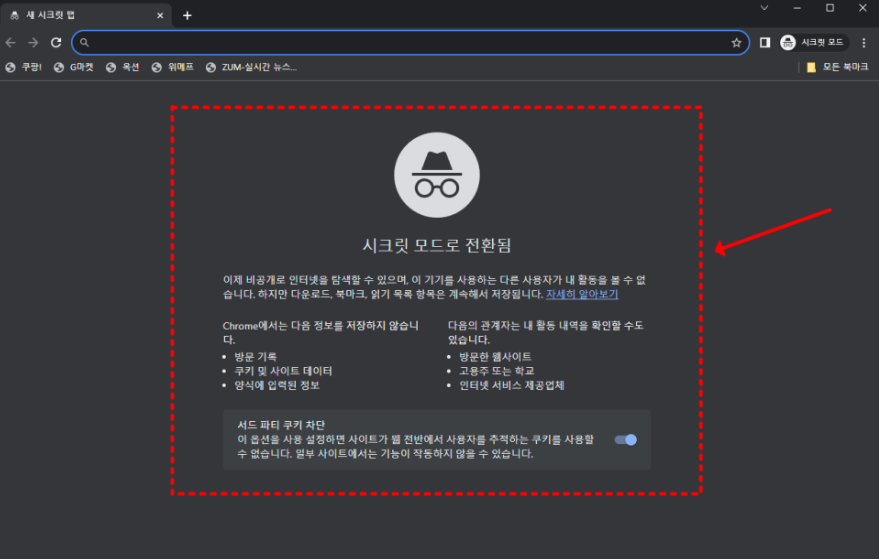This screenshot has width=879, height=559.
Task: Click the 시크릿 모드 incognito profile button
Action: click(x=813, y=43)
